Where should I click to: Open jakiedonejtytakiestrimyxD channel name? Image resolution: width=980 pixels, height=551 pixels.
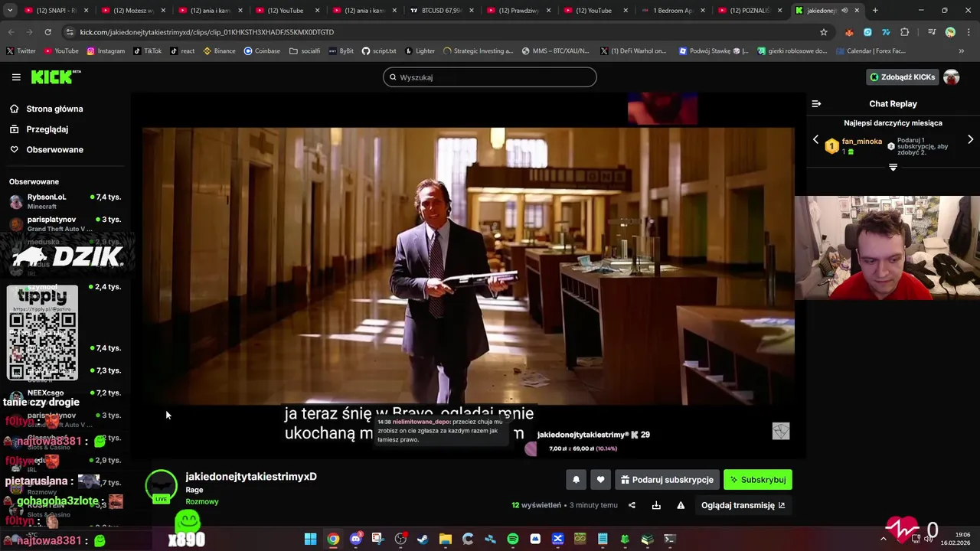(251, 477)
